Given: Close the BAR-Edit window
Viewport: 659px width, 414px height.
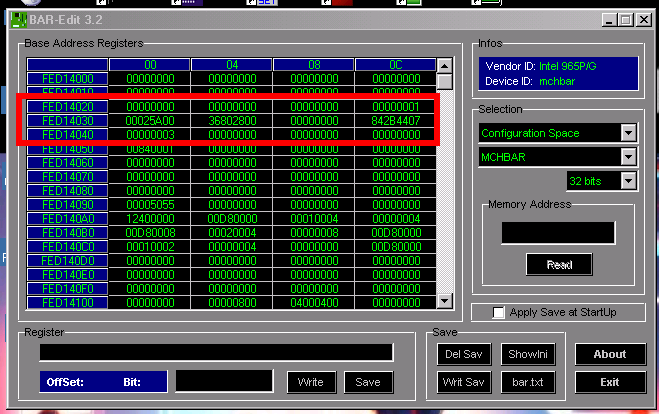Looking at the screenshot, I should pyautogui.click(x=643, y=20).
